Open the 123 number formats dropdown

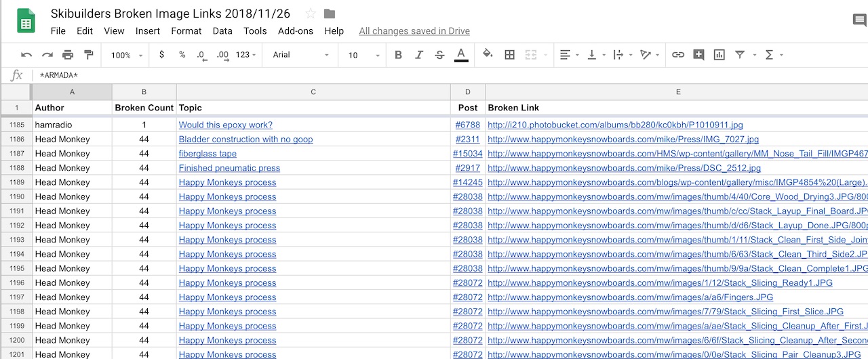click(246, 55)
